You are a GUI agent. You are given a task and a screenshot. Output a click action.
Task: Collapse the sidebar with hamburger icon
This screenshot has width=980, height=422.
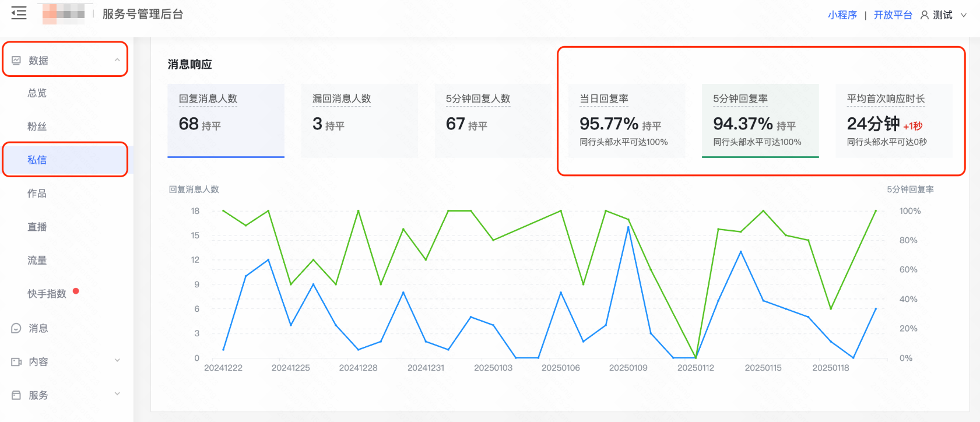click(19, 13)
